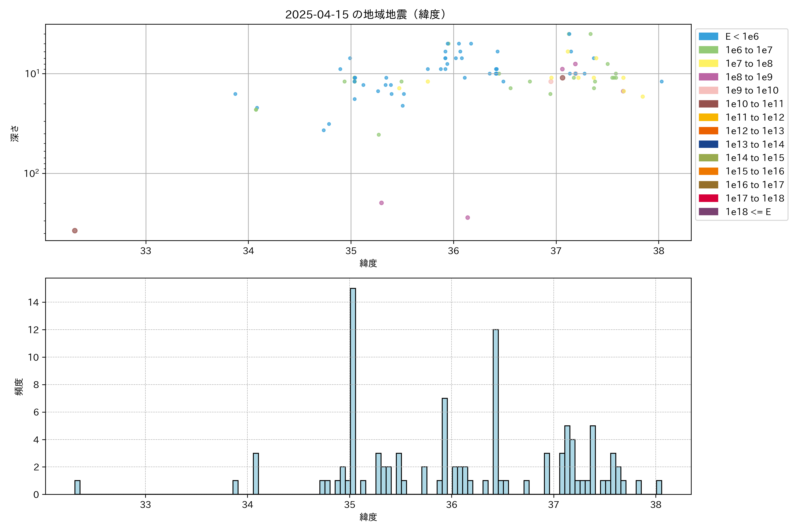Click the brown '1e10 to 1e11' legend swatch
The height and width of the screenshot is (532, 798).
pos(708,104)
